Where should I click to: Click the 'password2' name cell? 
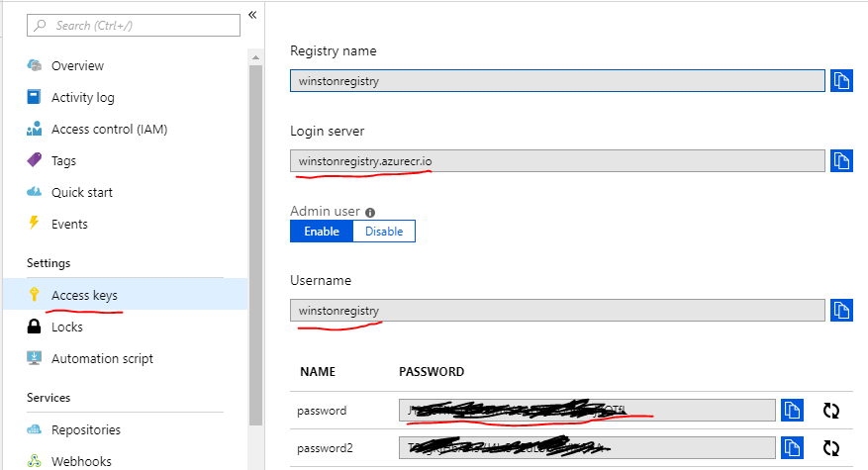[325, 448]
